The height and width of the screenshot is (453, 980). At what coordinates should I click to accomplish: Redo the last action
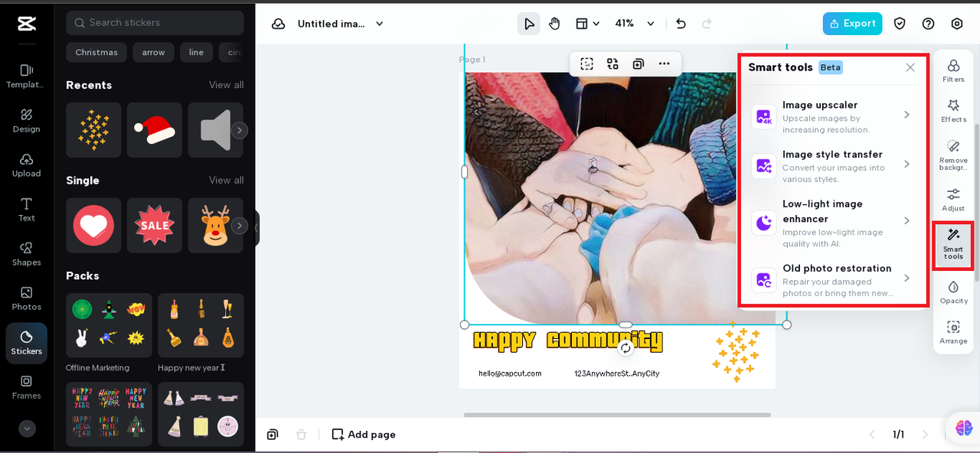707,24
